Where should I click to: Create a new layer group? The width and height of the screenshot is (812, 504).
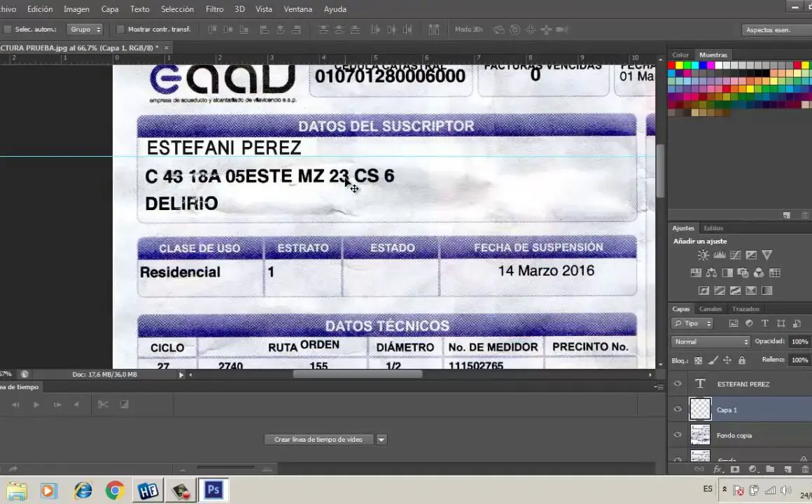tap(770, 469)
